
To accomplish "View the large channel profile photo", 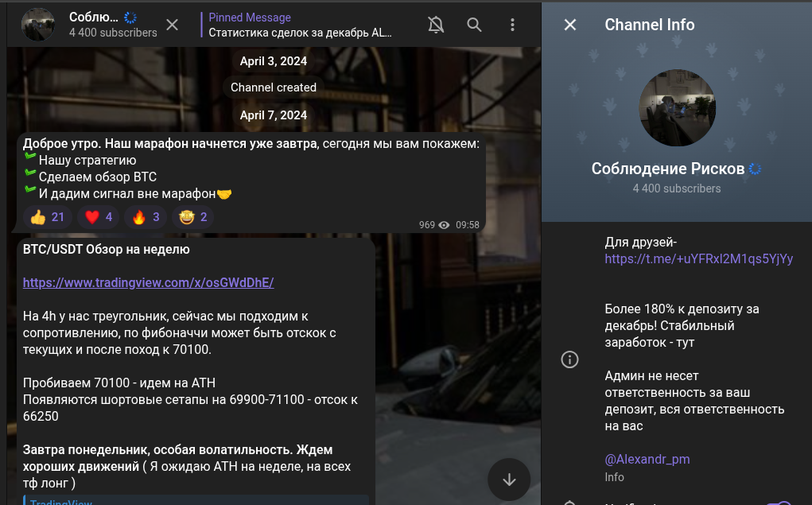I will [678, 107].
